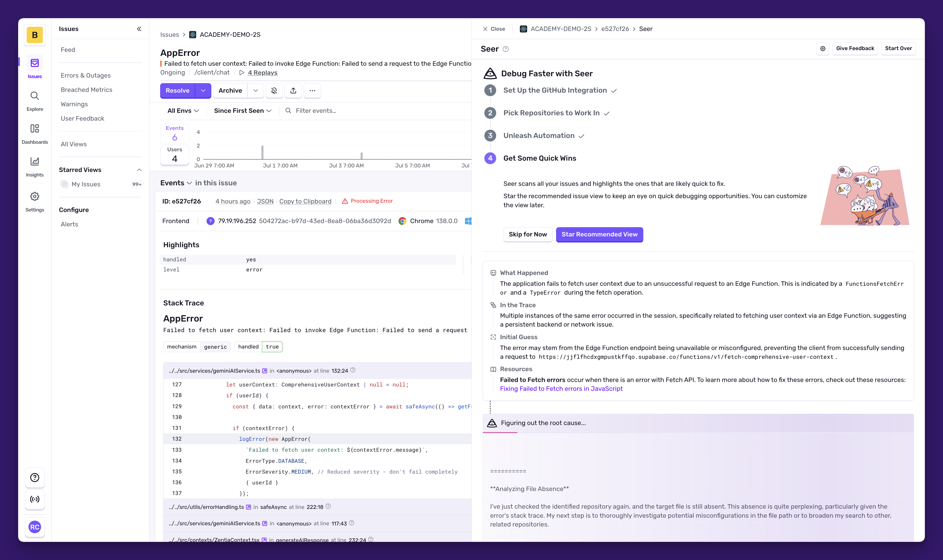The width and height of the screenshot is (943, 560).
Task: Open the Since First Seen dropdown
Action: click(243, 111)
